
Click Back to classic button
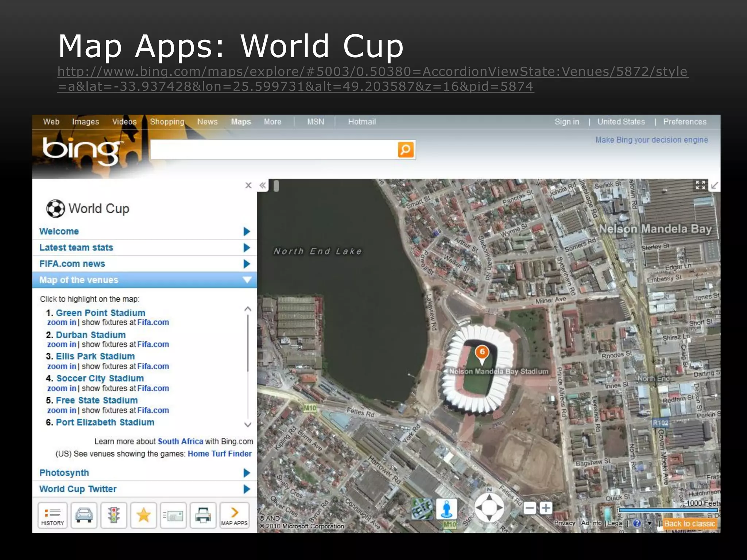(689, 524)
